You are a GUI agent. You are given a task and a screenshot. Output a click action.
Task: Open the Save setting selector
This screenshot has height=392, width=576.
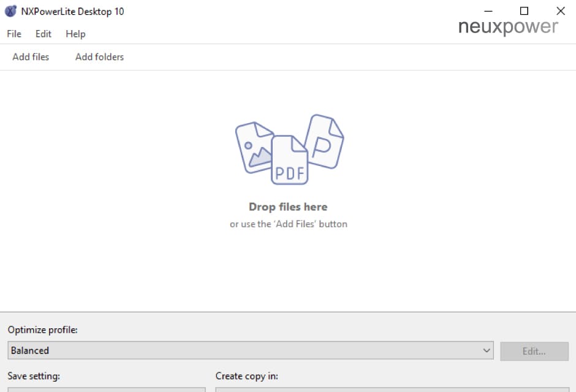(107, 389)
